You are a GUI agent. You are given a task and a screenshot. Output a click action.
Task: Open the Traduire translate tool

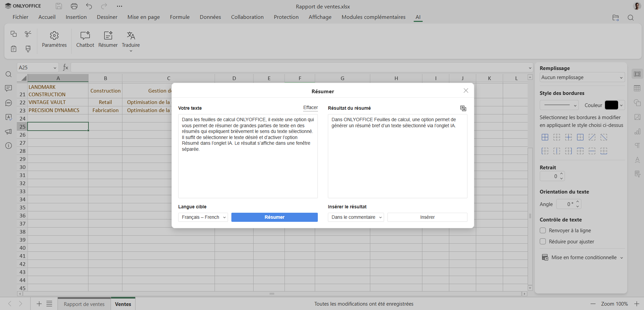click(131, 41)
